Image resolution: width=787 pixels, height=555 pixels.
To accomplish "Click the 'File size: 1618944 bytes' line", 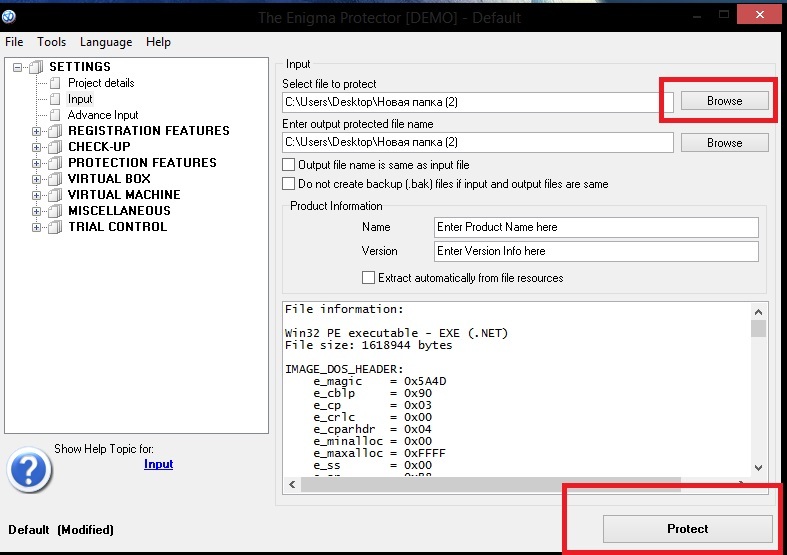I will [x=368, y=345].
